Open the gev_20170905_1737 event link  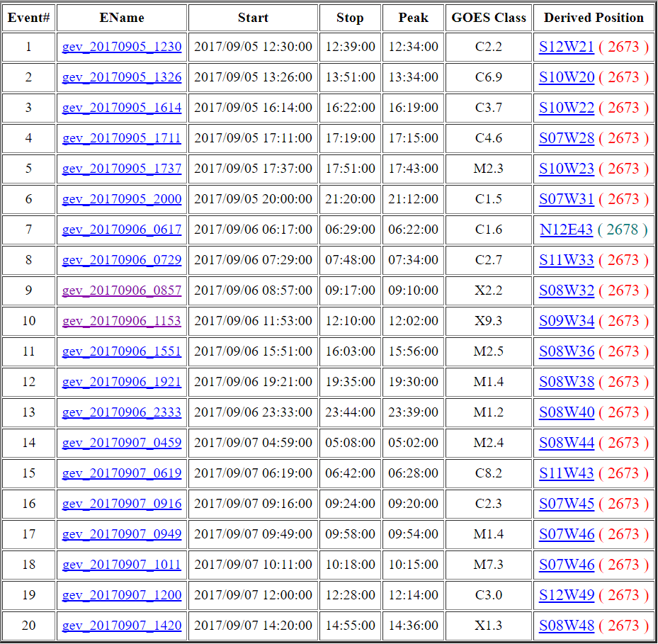coord(122,169)
